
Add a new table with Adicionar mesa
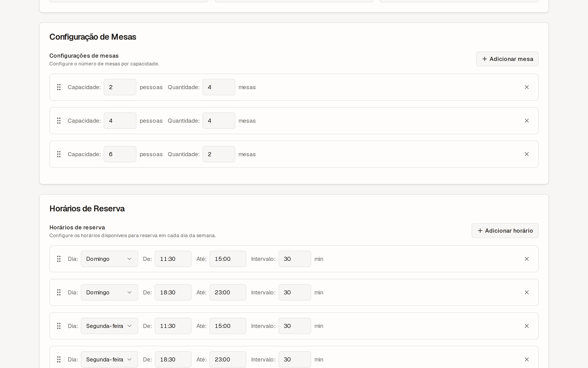pyautogui.click(x=507, y=59)
